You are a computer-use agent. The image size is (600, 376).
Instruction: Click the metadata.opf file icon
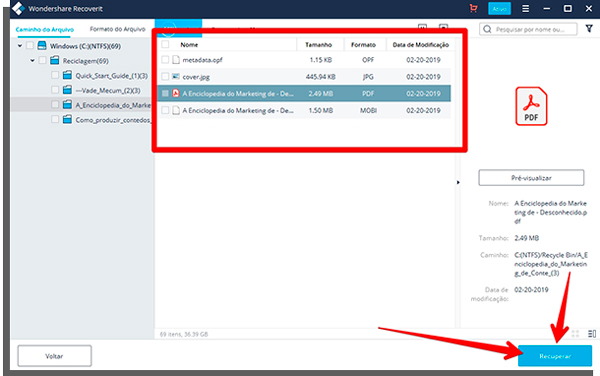point(176,60)
